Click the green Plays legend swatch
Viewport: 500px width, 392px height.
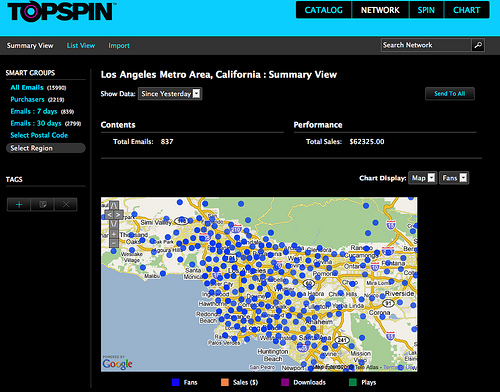[x=353, y=382]
